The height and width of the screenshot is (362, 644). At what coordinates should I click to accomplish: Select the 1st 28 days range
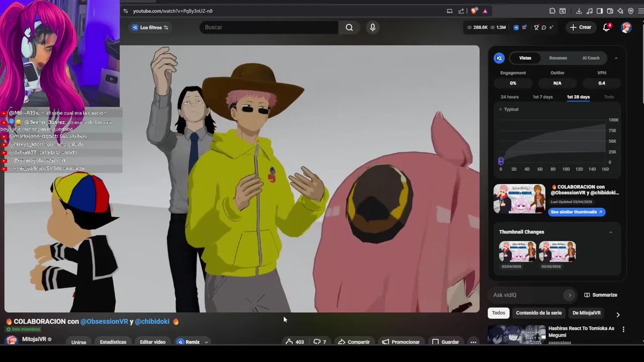point(578,97)
